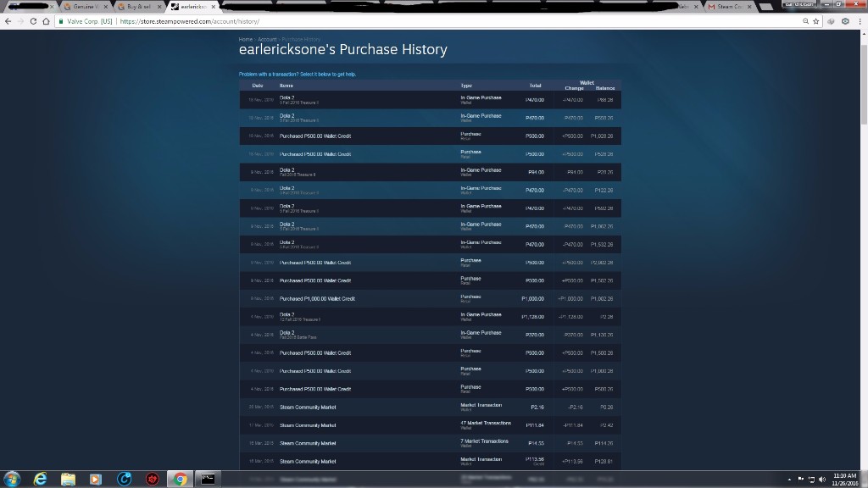Click the browser Back arrow

click(x=9, y=21)
